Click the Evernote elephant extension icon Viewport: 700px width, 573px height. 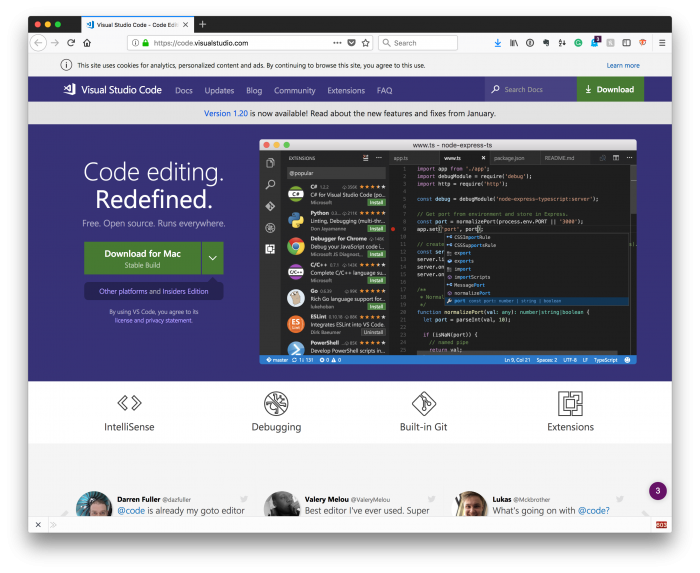[x=546, y=43]
